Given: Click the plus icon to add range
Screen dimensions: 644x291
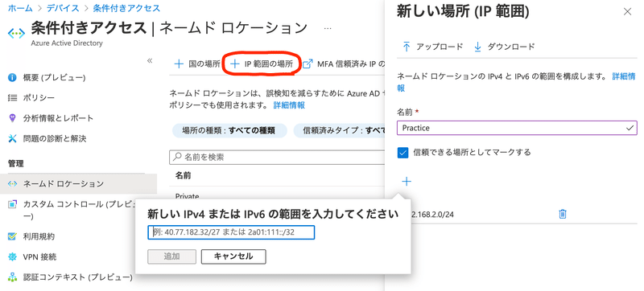Looking at the screenshot, I should 407,182.
